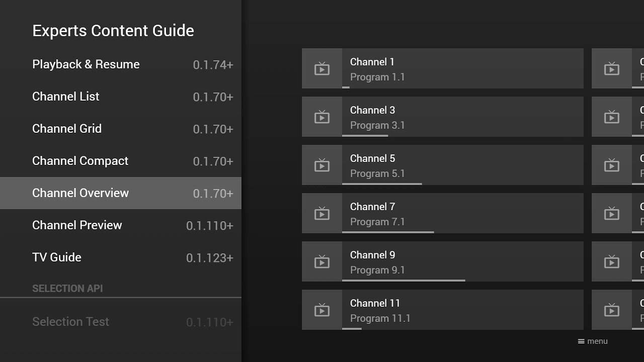Click the TV icon beside Channel 9
644x362 pixels.
322,261
